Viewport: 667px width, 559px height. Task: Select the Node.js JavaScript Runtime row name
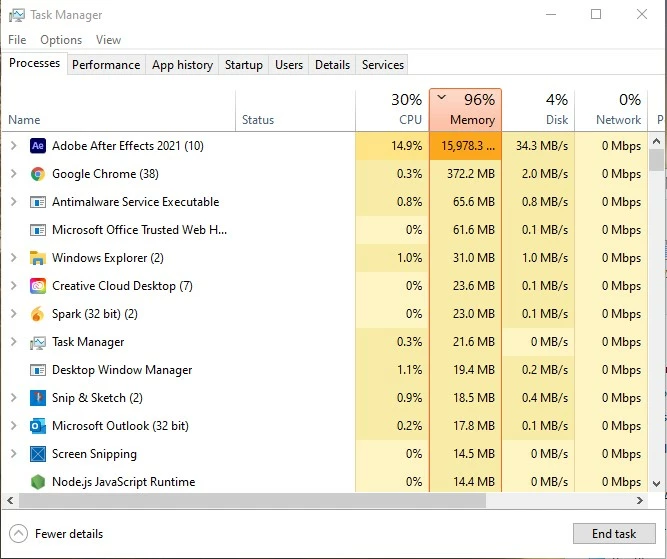[123, 482]
